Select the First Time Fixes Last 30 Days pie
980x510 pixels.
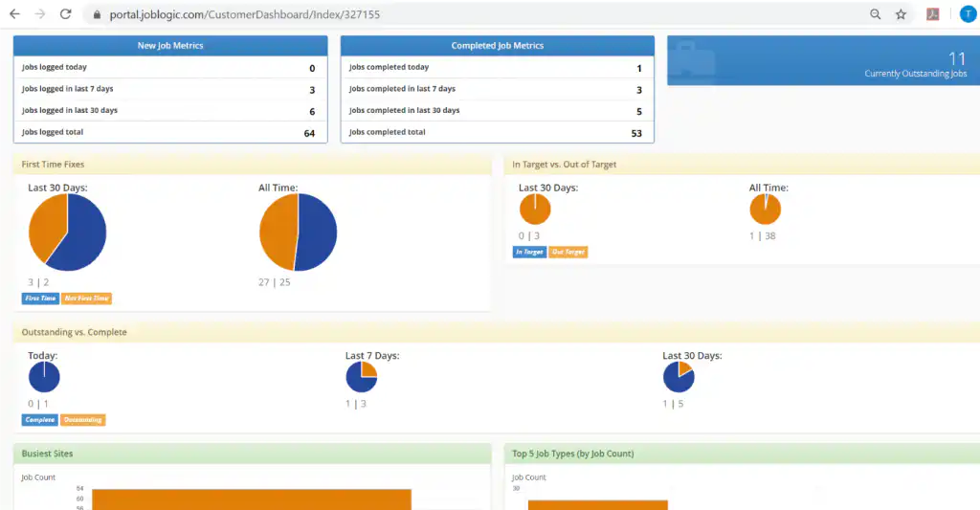click(x=68, y=233)
